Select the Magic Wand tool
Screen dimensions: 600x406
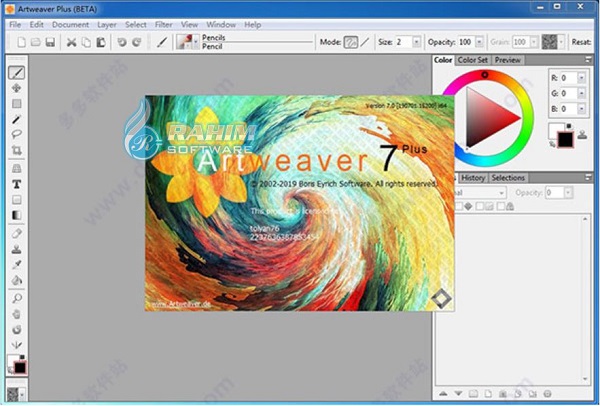[16, 119]
